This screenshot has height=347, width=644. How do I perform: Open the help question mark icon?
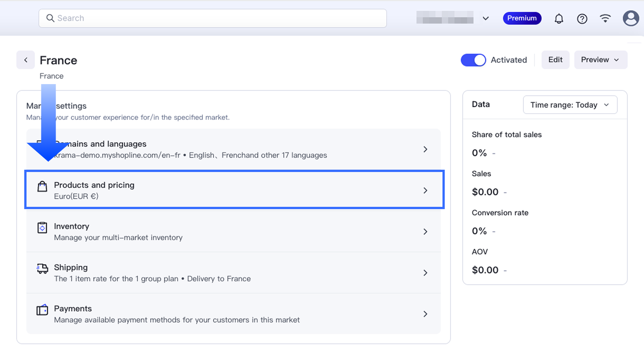[x=582, y=19]
